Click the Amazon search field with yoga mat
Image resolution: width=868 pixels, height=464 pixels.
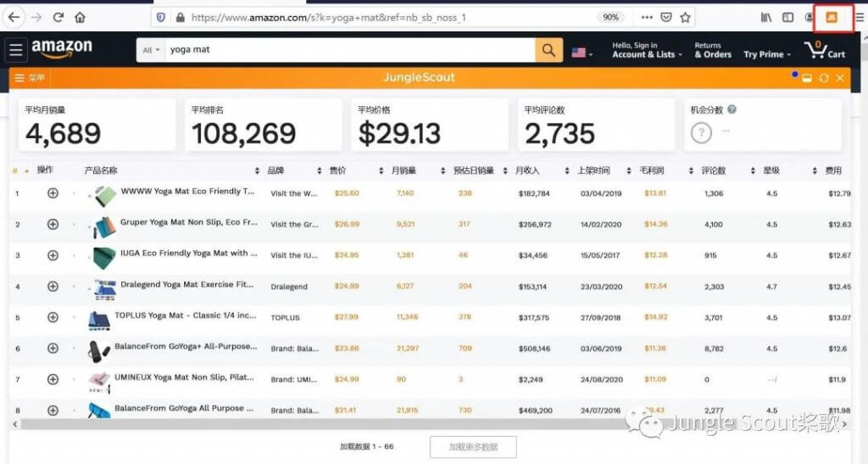(x=351, y=50)
